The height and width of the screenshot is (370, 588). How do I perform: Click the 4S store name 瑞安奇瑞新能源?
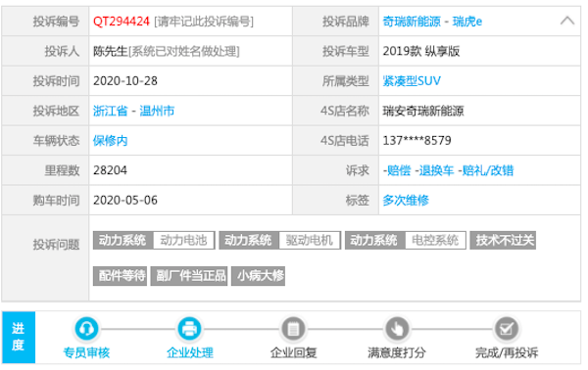[x=423, y=111]
